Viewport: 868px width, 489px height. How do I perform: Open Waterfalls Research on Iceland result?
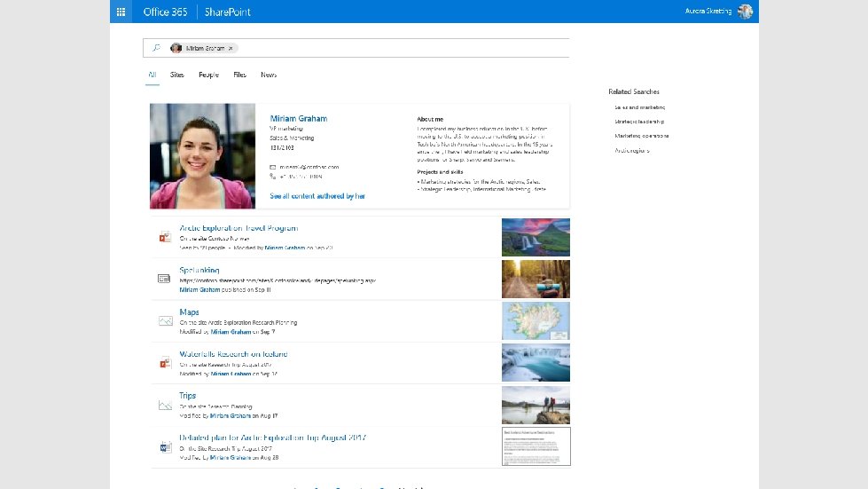pos(233,354)
